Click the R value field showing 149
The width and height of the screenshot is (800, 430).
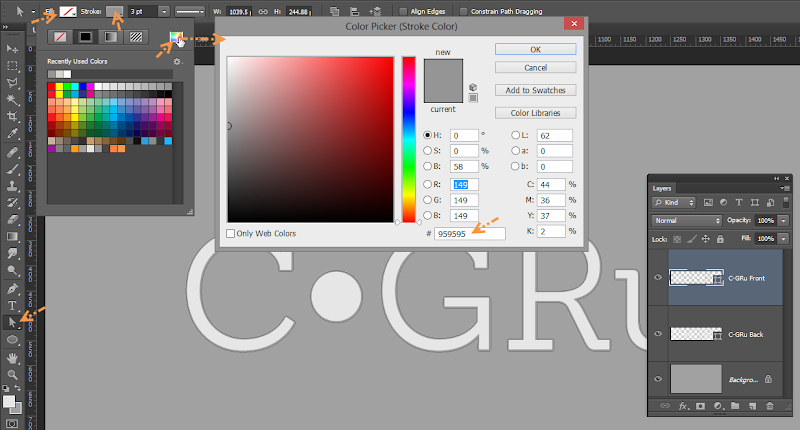(464, 184)
